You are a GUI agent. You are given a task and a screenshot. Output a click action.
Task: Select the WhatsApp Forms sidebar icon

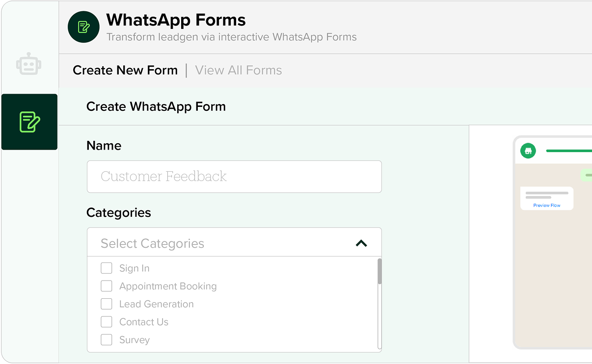pyautogui.click(x=29, y=122)
